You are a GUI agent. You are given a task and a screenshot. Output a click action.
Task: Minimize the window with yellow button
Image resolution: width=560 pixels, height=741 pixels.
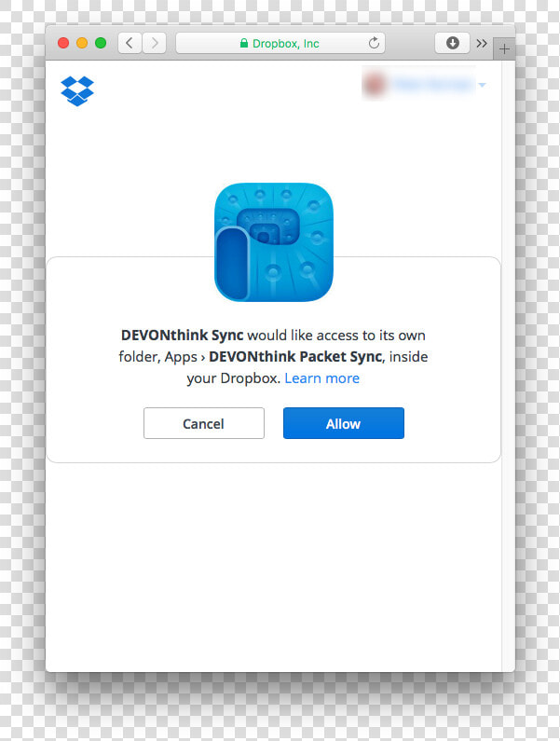[82, 43]
